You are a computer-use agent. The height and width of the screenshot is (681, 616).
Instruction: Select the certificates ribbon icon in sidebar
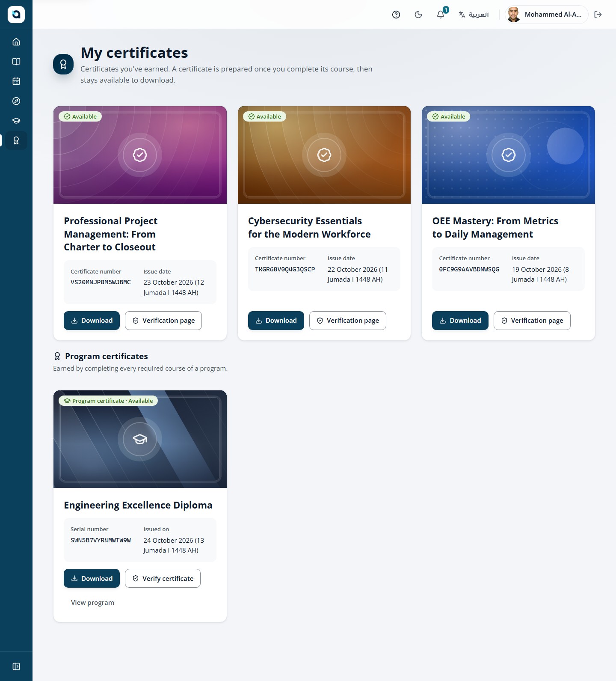pos(16,140)
